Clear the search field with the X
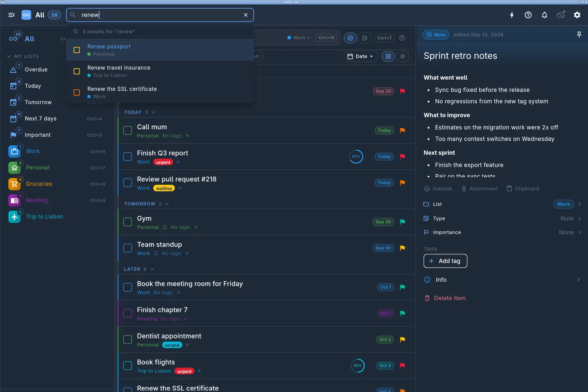The image size is (588, 392). [x=246, y=15]
